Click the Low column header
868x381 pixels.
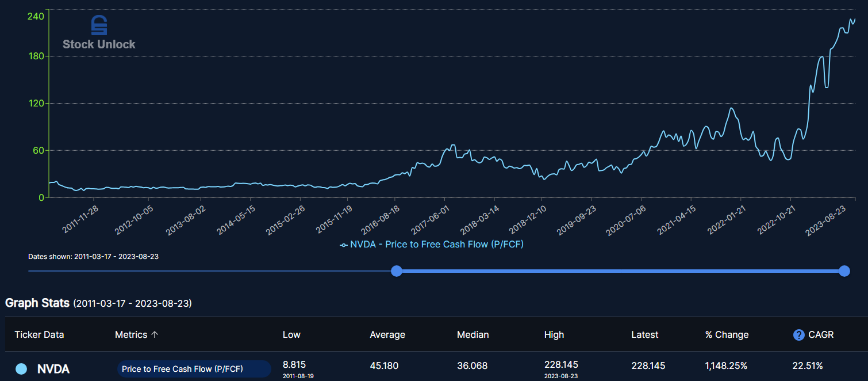[x=291, y=334]
